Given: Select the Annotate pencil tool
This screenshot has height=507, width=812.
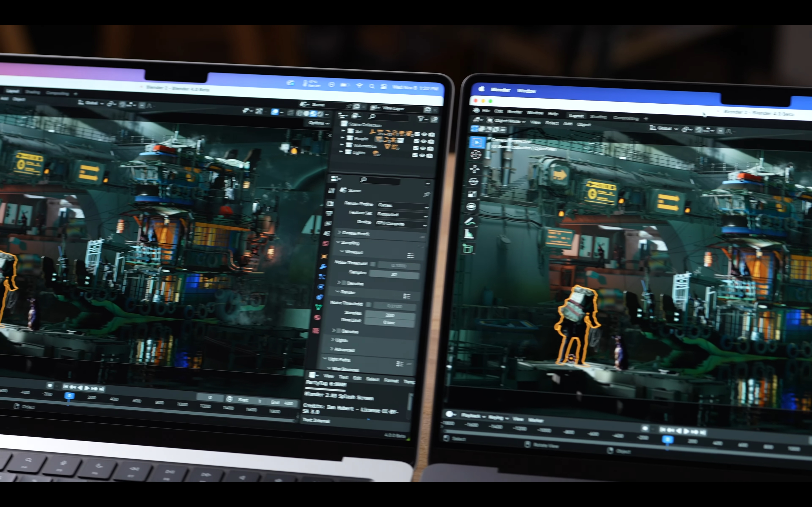Looking at the screenshot, I should (x=470, y=221).
